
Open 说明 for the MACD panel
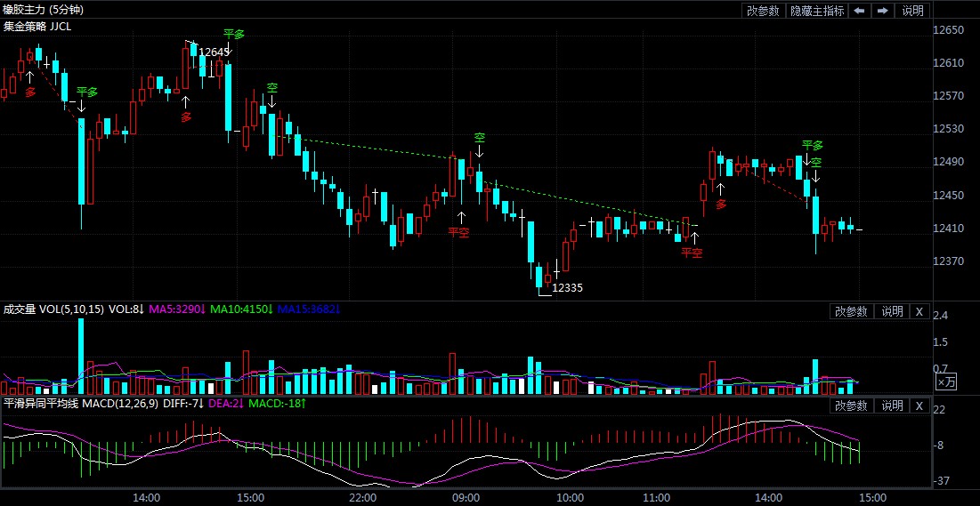[x=891, y=406]
